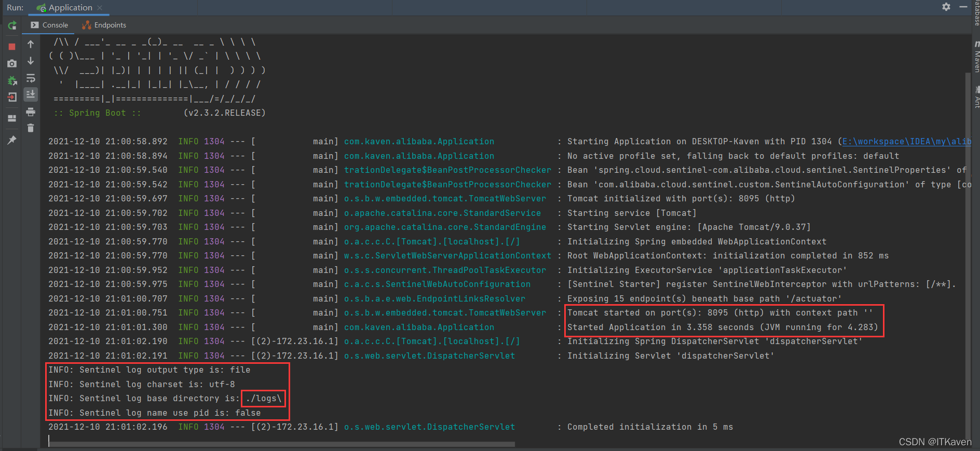The width and height of the screenshot is (980, 451).
Task: Open the Database side tool window
Action: pos(976,13)
